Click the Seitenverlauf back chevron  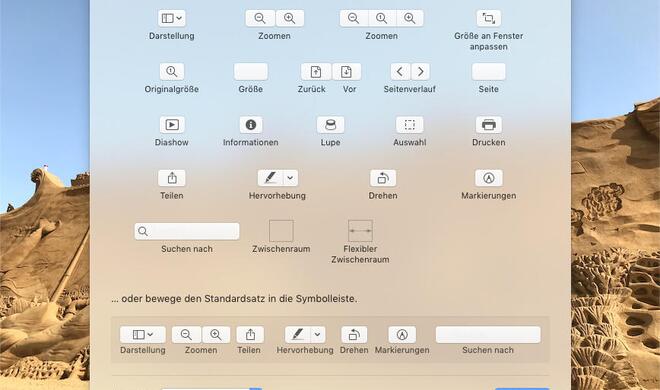pyautogui.click(x=400, y=72)
